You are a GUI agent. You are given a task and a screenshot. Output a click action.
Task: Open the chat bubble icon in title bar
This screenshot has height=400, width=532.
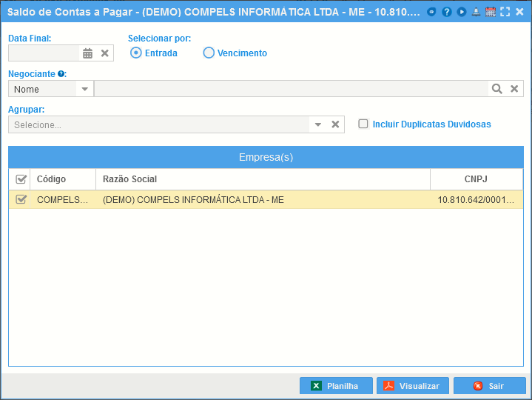pyautogui.click(x=431, y=13)
